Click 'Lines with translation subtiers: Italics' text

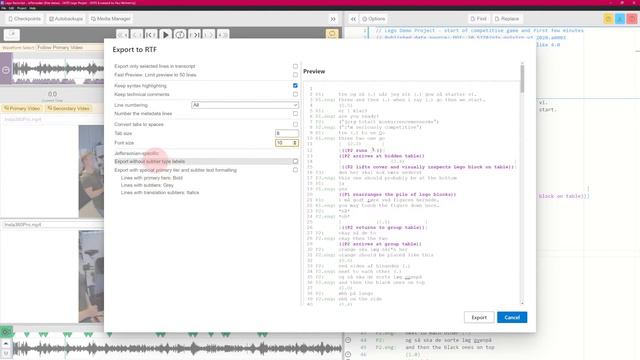[160, 192]
